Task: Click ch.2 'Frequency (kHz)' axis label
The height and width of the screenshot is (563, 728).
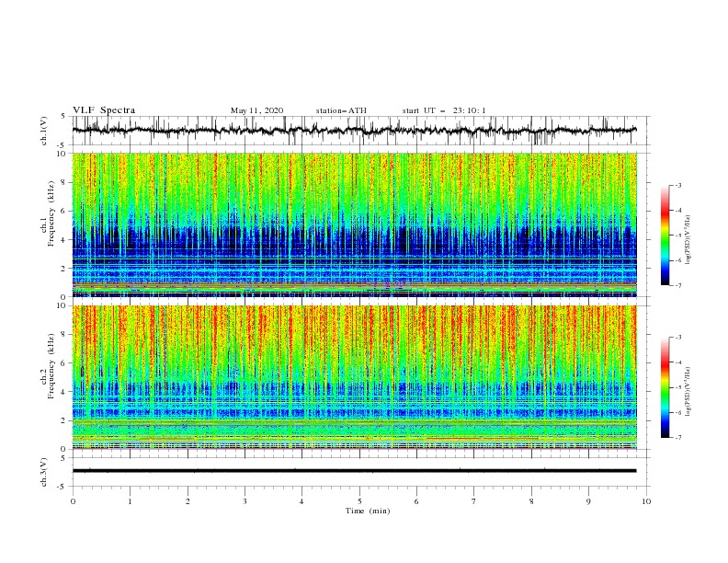Action: point(51,366)
